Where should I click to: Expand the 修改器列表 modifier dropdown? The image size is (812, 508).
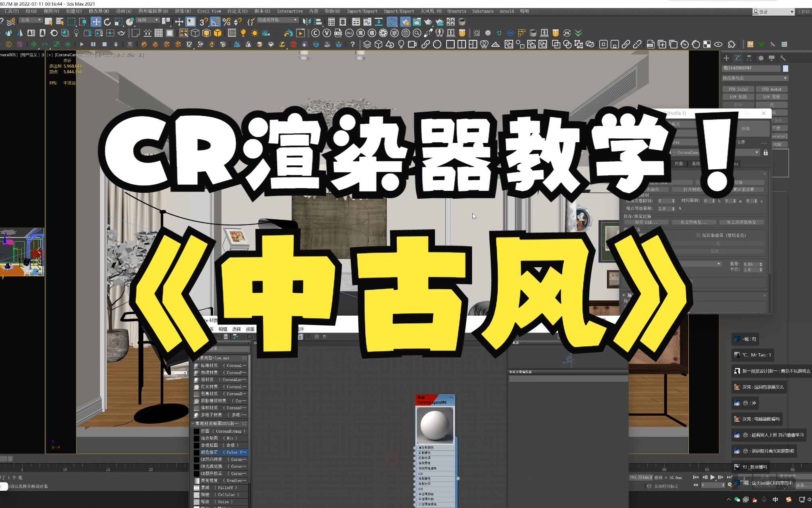[x=755, y=78]
